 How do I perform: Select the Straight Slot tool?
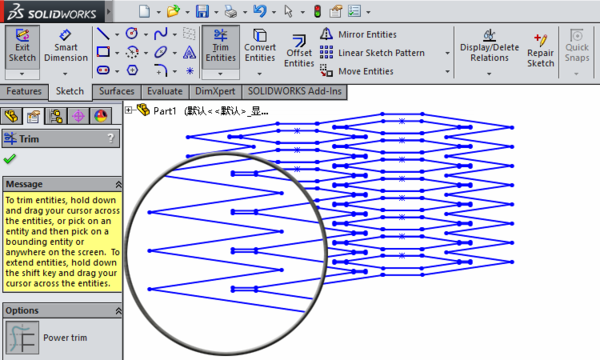[x=103, y=70]
